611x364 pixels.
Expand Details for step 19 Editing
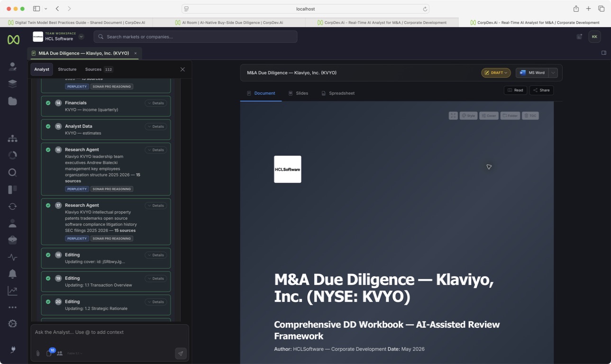(x=155, y=279)
